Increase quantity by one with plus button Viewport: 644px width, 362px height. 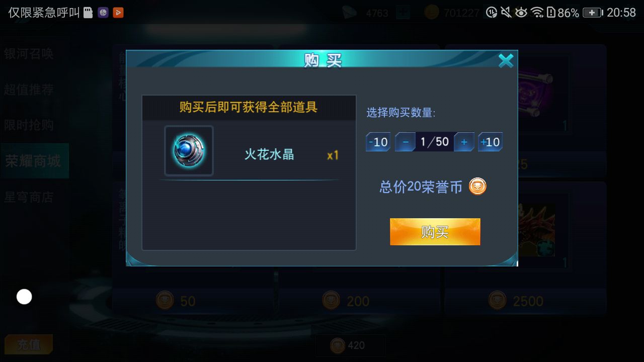click(464, 142)
